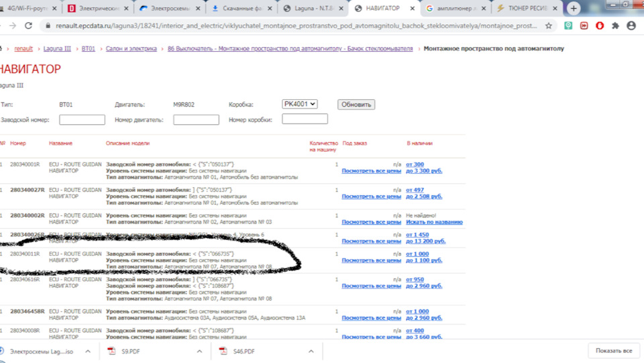Open the renault breadcrumb link
Viewport: 644px width, 363px height.
[23, 48]
